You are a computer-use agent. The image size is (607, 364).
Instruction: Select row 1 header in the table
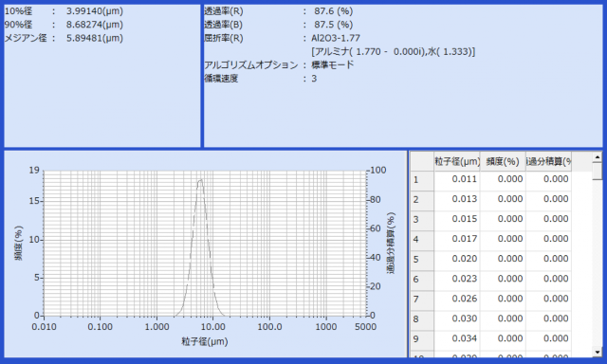[x=422, y=180]
